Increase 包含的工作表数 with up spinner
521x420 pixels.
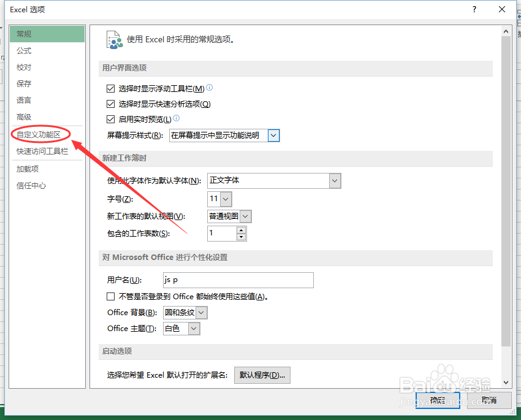point(241,231)
